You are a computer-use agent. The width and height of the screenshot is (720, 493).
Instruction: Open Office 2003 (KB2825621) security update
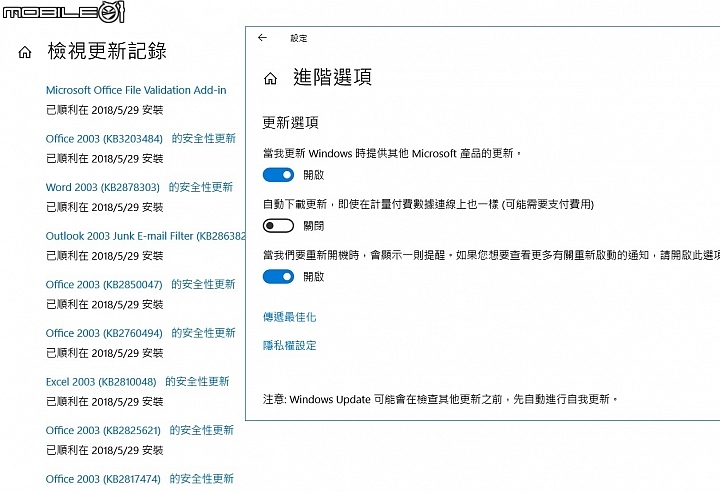140,431
